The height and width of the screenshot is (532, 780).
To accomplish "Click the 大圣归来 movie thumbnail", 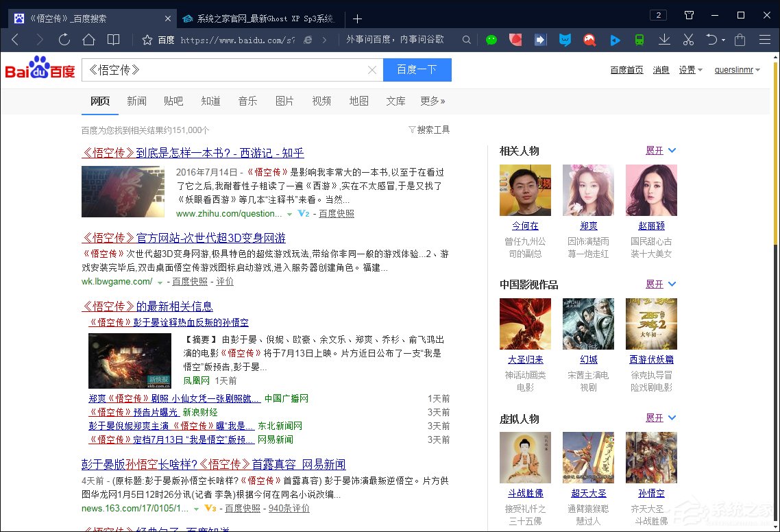I will coord(524,323).
